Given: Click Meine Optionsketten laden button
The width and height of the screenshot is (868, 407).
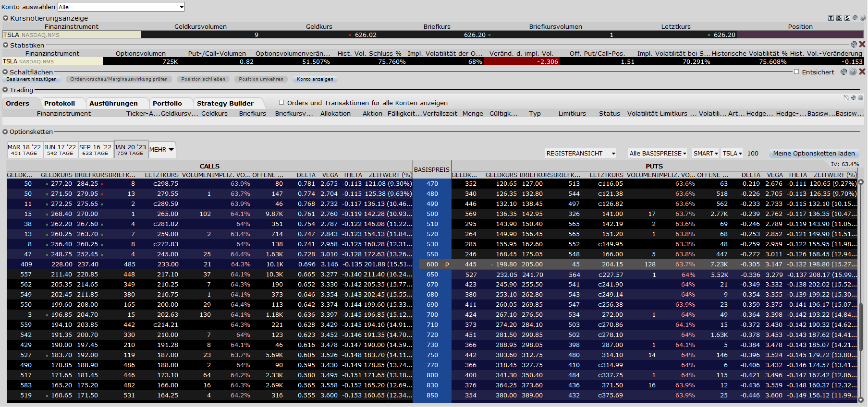Looking at the screenshot, I should 814,153.
